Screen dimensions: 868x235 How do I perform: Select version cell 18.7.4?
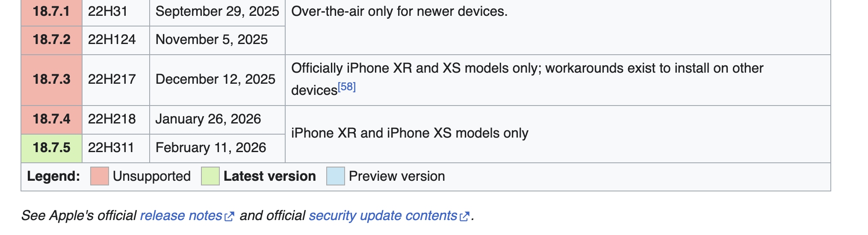(52, 119)
